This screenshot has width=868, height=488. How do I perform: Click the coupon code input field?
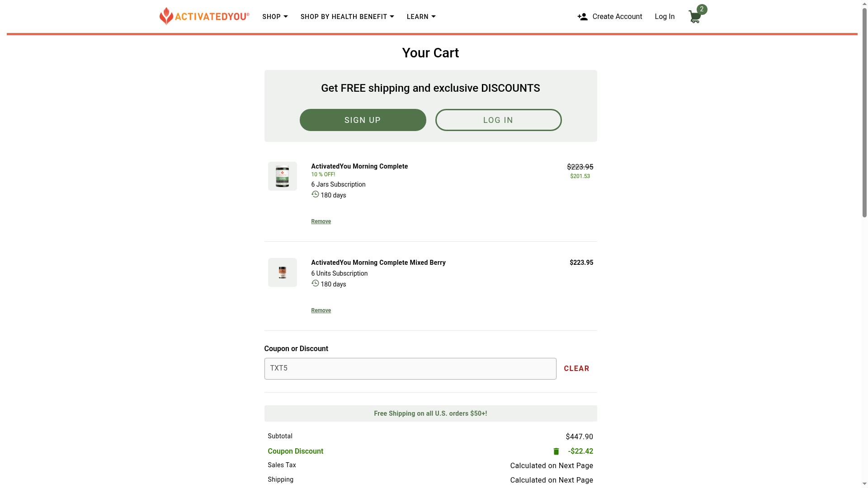[410, 369]
